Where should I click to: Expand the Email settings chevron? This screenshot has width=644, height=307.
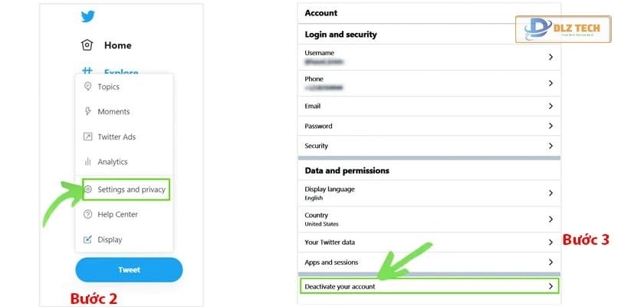click(x=550, y=106)
